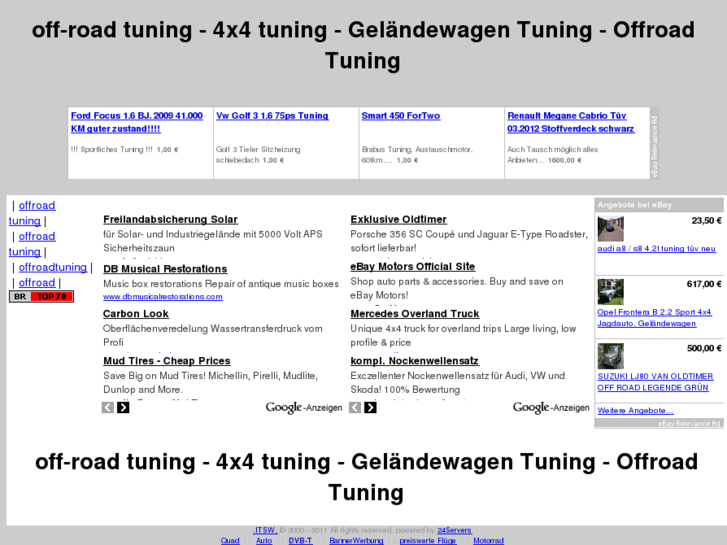Open Vw Golf 3 1.6 75ps Tuning listing
727x545 pixels.
point(272,116)
